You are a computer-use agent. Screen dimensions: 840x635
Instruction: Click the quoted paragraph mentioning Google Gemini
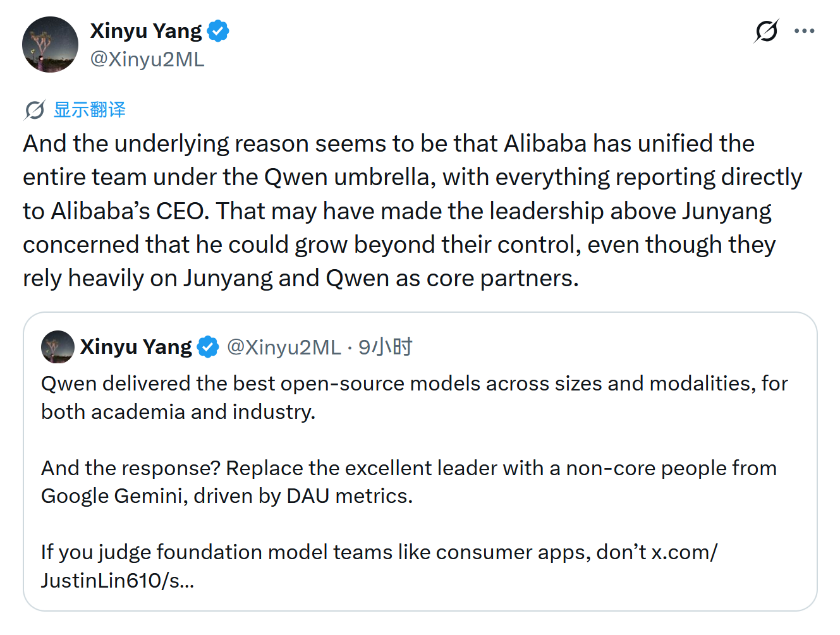coord(408,481)
